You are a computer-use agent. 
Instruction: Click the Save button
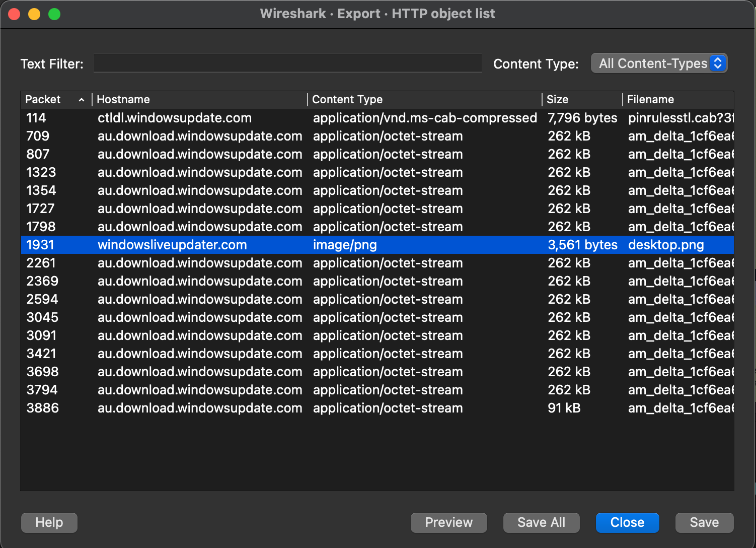click(705, 522)
